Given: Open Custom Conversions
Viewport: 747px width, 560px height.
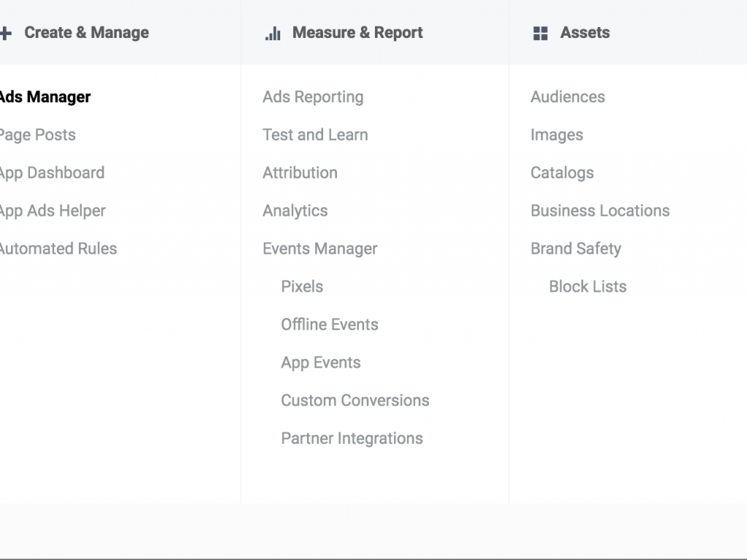Looking at the screenshot, I should tap(355, 400).
